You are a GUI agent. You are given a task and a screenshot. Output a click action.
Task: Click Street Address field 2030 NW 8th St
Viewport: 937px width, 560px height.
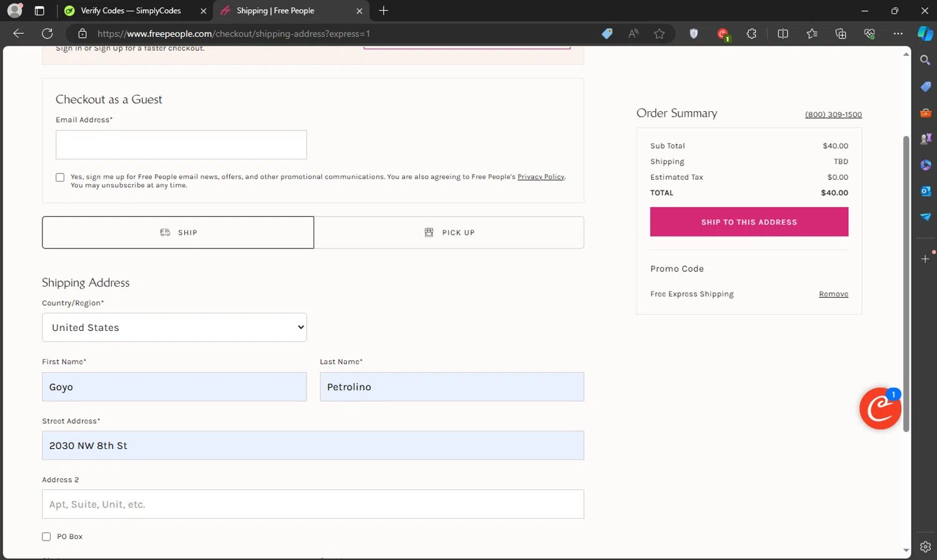(313, 445)
